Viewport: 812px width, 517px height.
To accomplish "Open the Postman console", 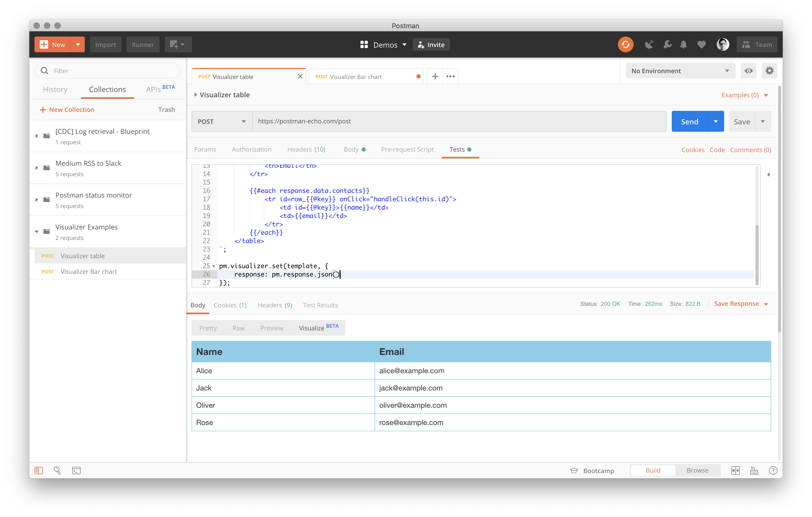I will tap(76, 470).
